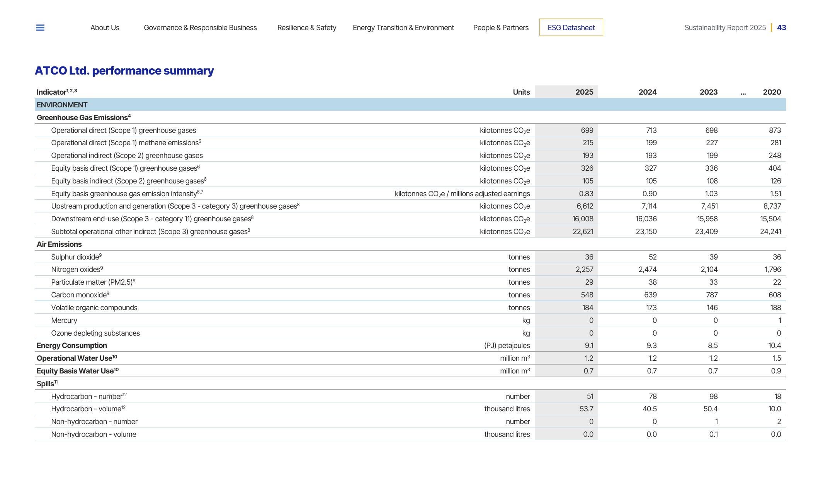Click the 548 carbon monoxide value

coord(587,295)
